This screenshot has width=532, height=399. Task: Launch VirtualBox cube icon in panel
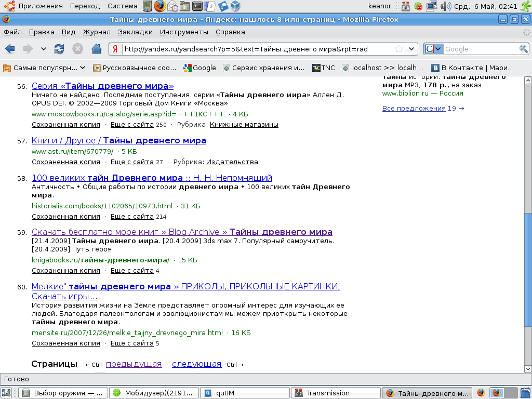(x=235, y=6)
